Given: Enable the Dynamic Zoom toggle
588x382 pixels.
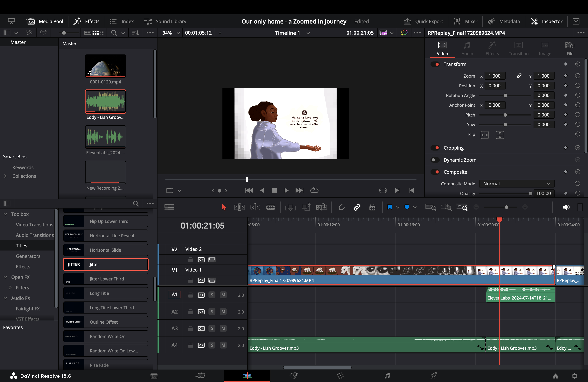Looking at the screenshot, I should 435,160.
